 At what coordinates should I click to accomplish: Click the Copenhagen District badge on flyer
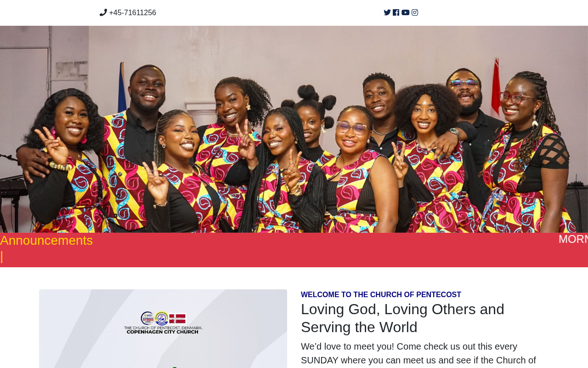click(147, 318)
